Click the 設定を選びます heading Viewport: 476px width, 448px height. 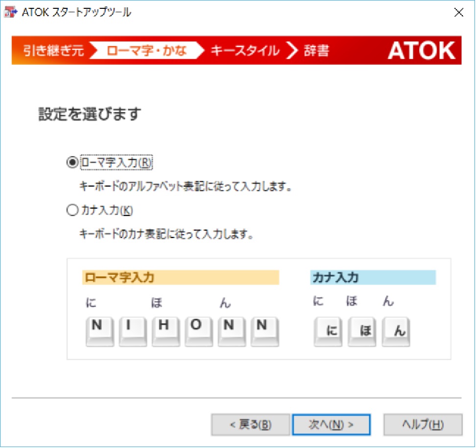point(90,114)
